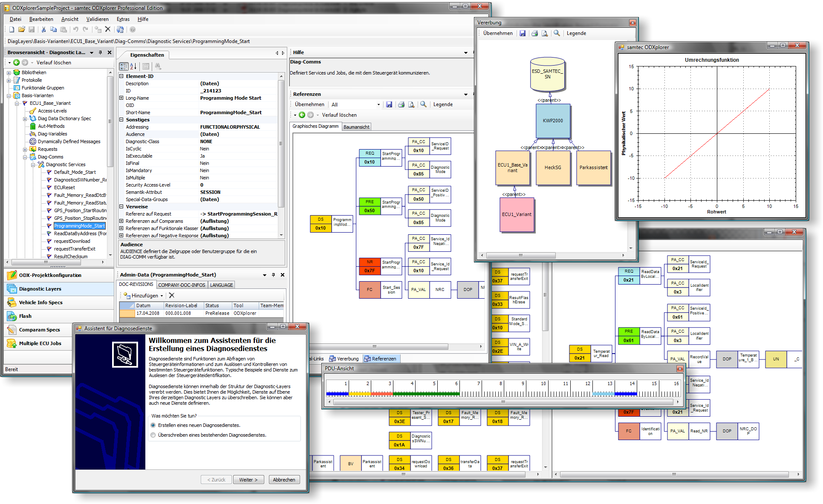Click the 'Weiter >' wizard button

(x=248, y=480)
